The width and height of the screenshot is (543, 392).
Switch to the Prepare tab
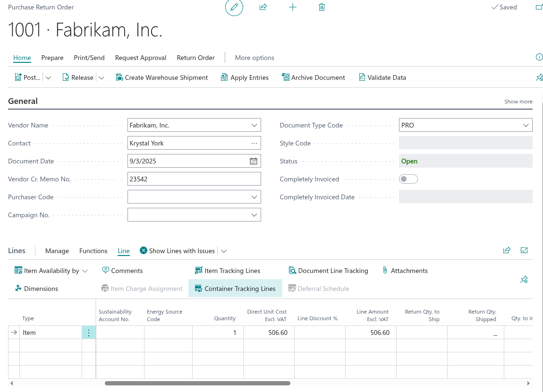(52, 58)
